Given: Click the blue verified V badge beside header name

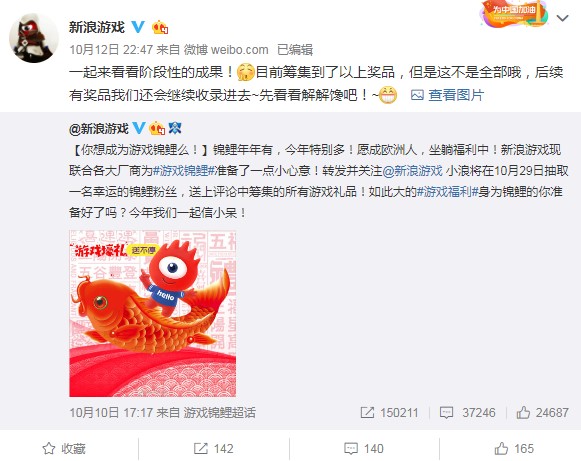Looking at the screenshot, I should coord(138,27).
